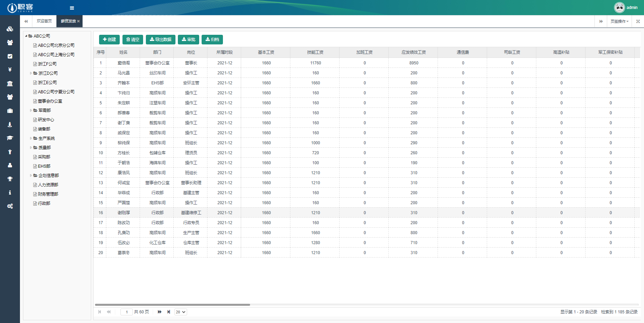The width and height of the screenshot is (644, 323).
Task: Click the 11760 skill salary cell
Action: tap(315, 63)
